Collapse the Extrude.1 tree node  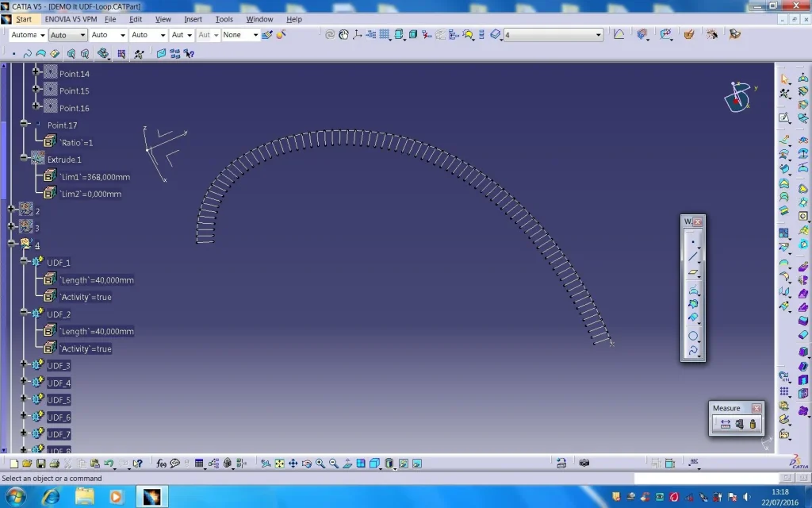[x=24, y=158]
